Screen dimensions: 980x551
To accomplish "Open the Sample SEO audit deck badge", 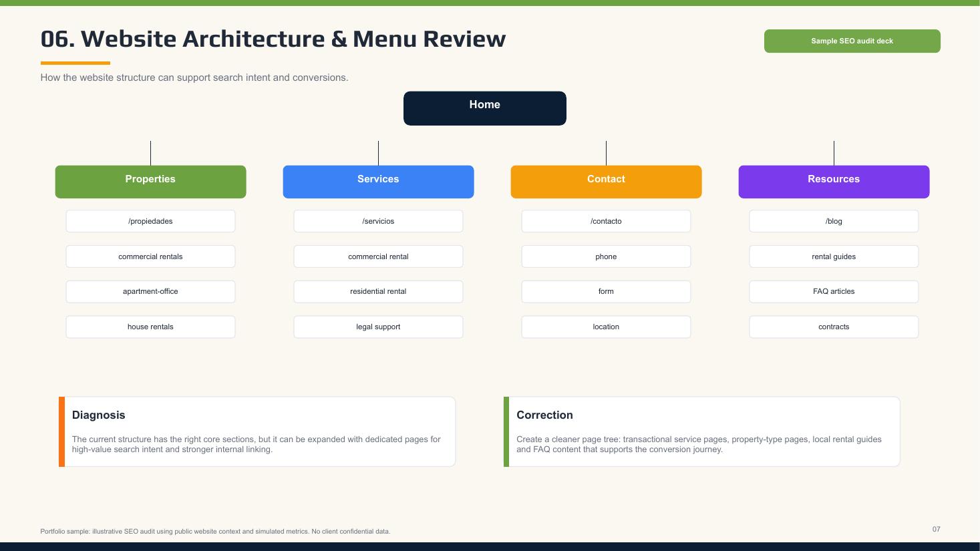I will 852,41.
